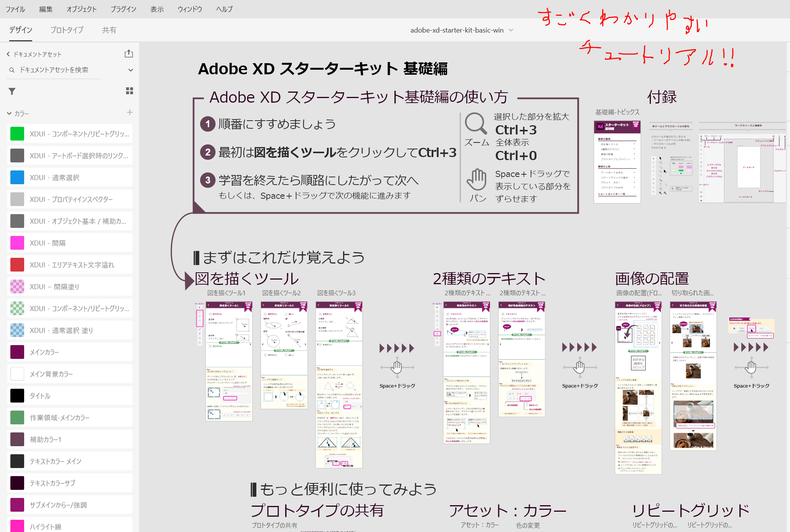The image size is (790, 532).
Task: Open the プラグイン menu
Action: click(x=123, y=9)
